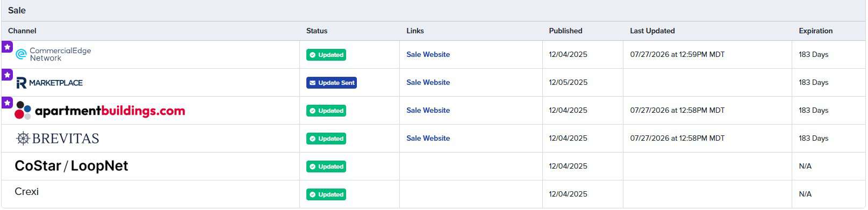The height and width of the screenshot is (210, 868).
Task: Click published date 12/04/2025 in Brevitas row
Action: [568, 138]
